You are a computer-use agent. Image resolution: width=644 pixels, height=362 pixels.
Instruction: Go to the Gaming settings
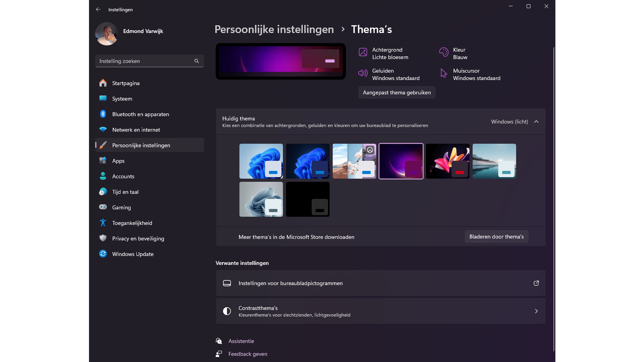click(x=150, y=207)
